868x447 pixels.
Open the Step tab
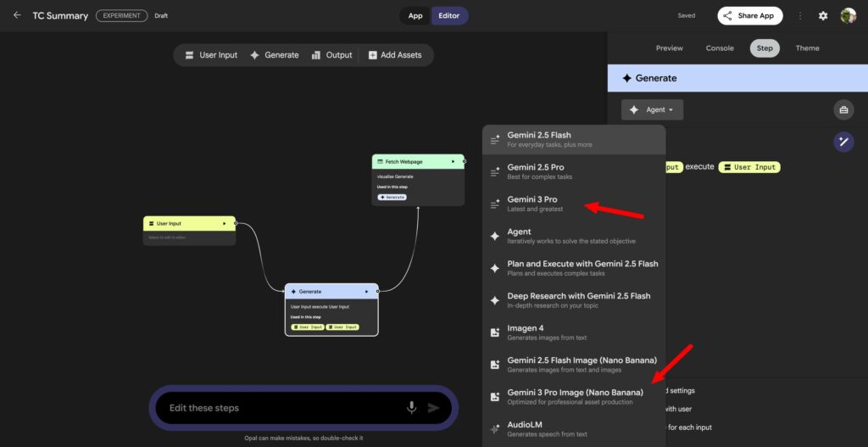(x=765, y=48)
